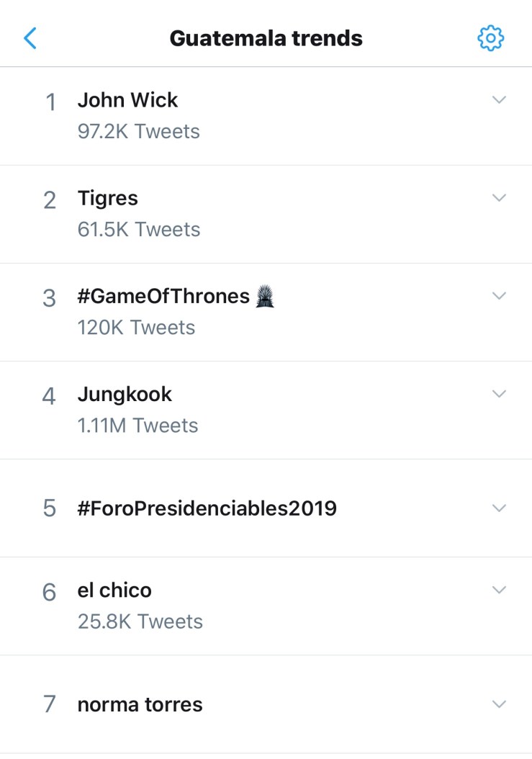
Task: Open the chevron menu beside Tigres
Action: [x=499, y=198]
